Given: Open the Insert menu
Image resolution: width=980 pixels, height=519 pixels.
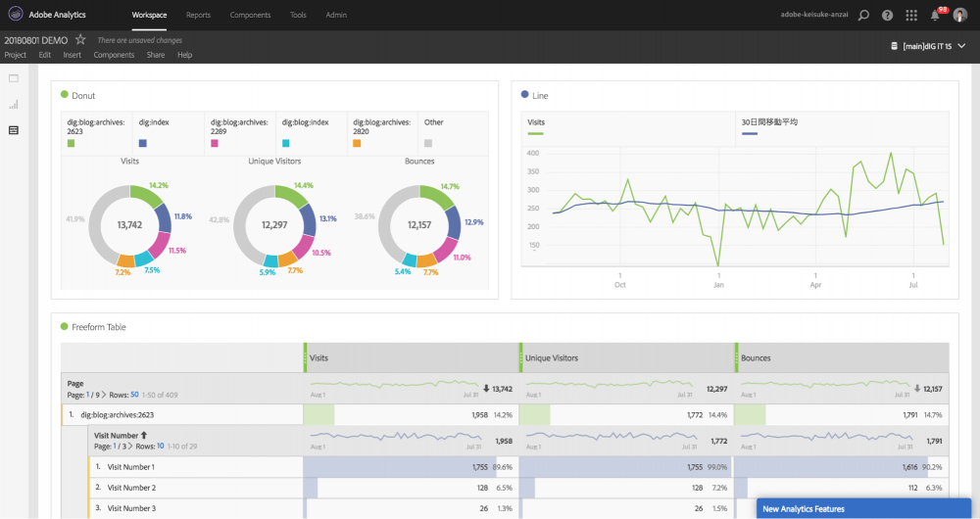Looking at the screenshot, I should pos(72,55).
